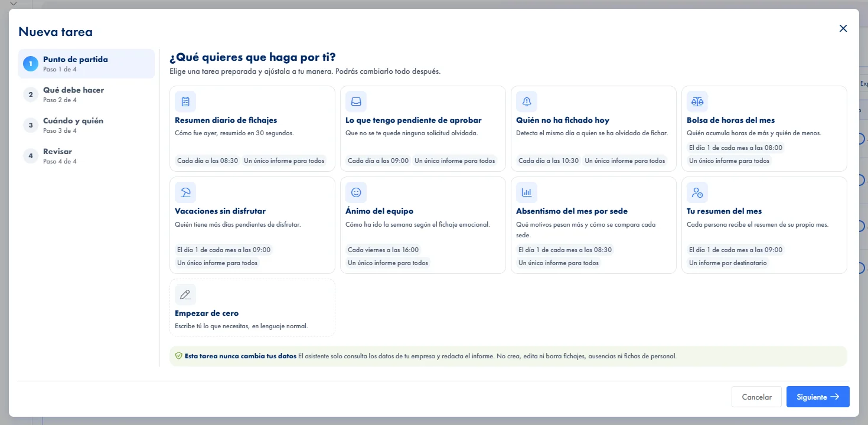The image size is (868, 425).
Task: Pick the Quién no ha fichado hoy title
Action: [563, 120]
